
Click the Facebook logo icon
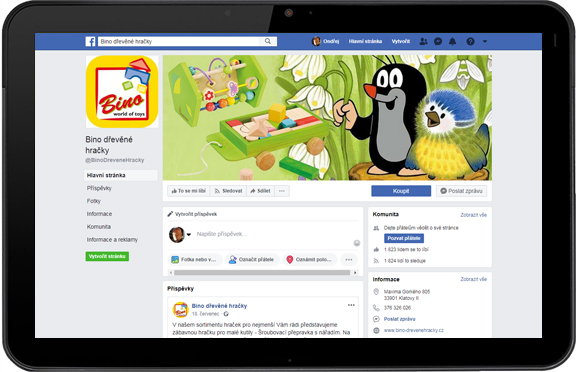[90, 41]
